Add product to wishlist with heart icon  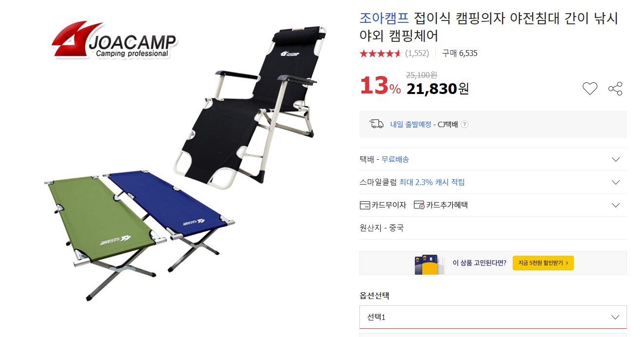590,89
